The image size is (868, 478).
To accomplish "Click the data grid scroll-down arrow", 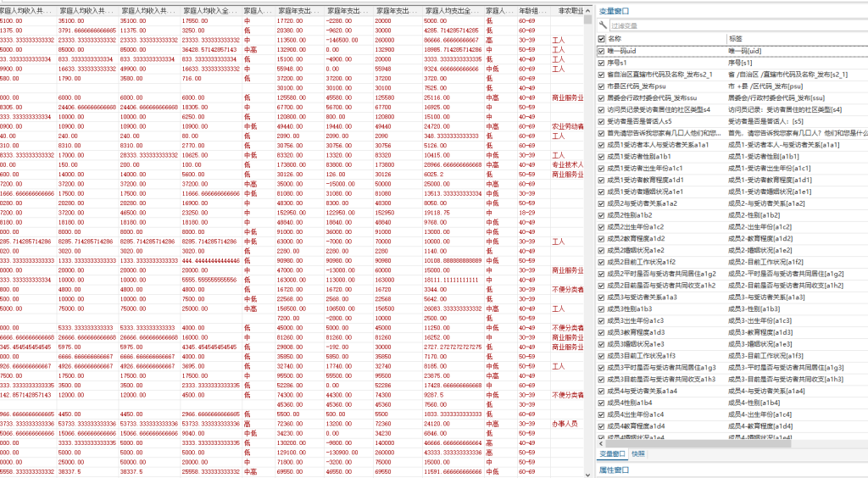I will tap(588, 474).
